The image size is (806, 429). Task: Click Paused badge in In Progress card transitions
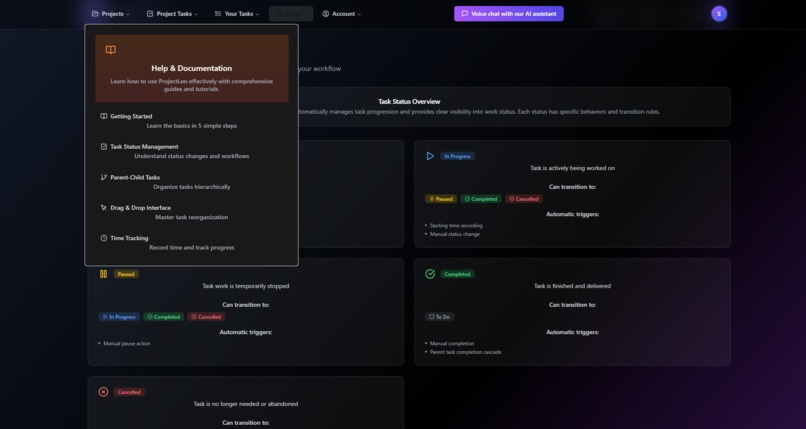pos(441,199)
